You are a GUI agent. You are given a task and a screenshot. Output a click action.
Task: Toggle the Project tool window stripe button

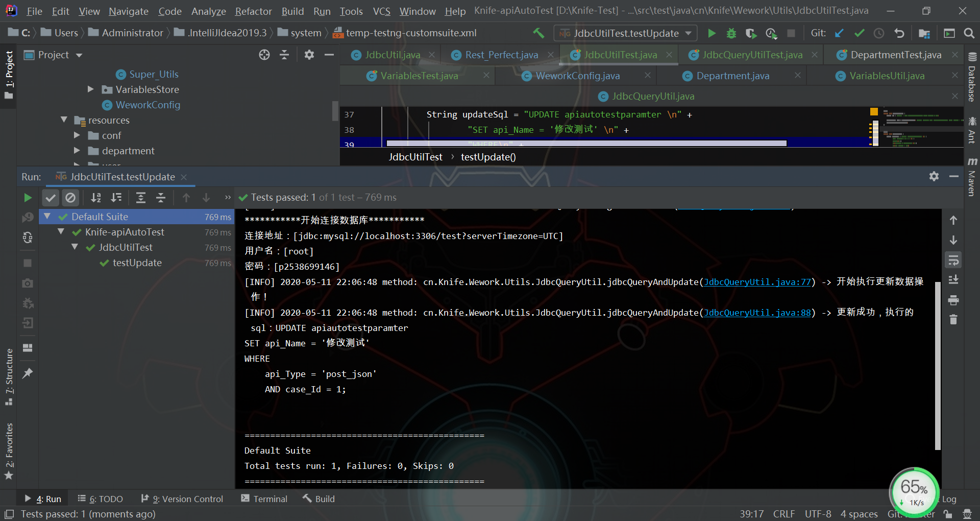click(x=9, y=75)
